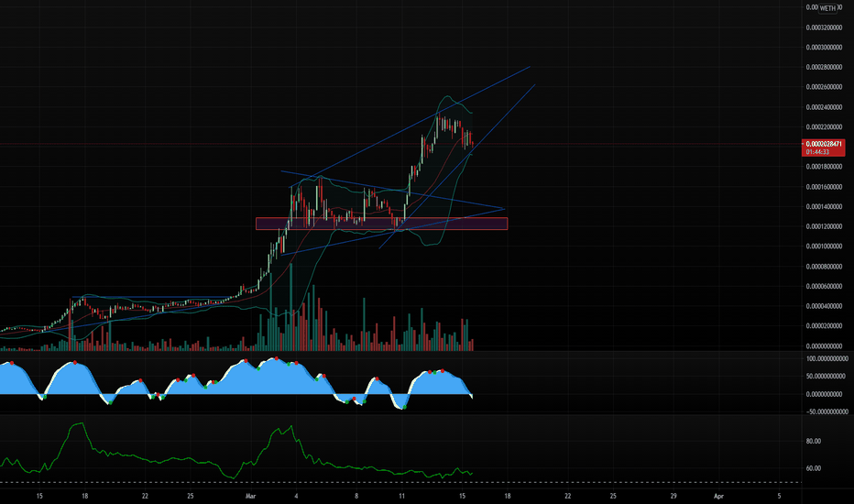
Task: Click the 11 date label on time axis
Action: (401, 496)
